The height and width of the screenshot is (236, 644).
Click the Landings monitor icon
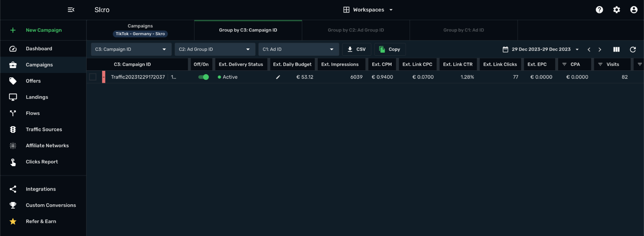(13, 97)
